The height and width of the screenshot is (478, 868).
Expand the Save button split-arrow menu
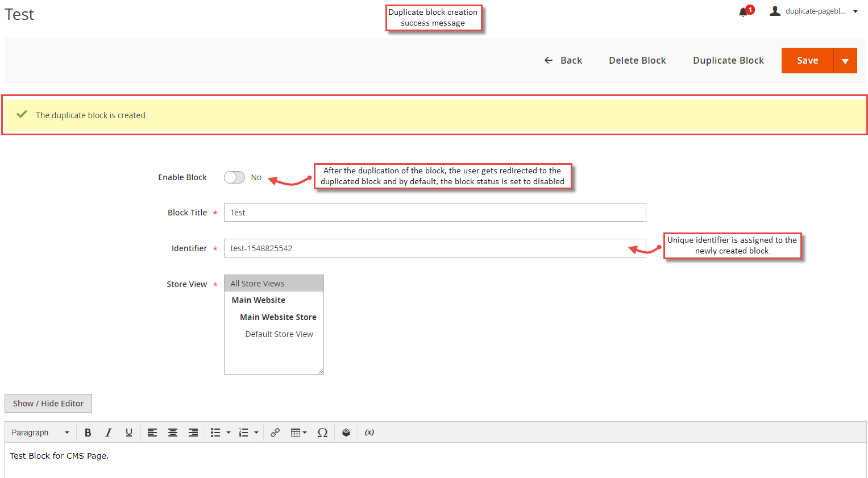point(845,60)
